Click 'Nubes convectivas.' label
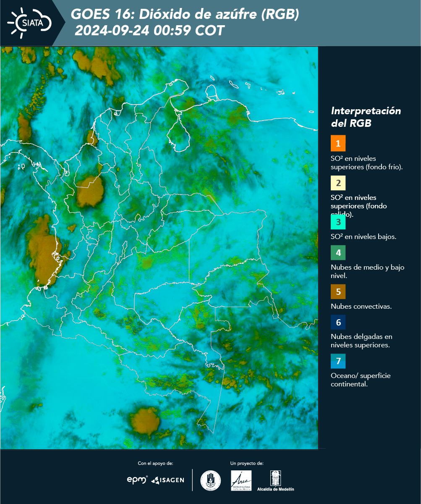421x504 pixels. click(361, 306)
